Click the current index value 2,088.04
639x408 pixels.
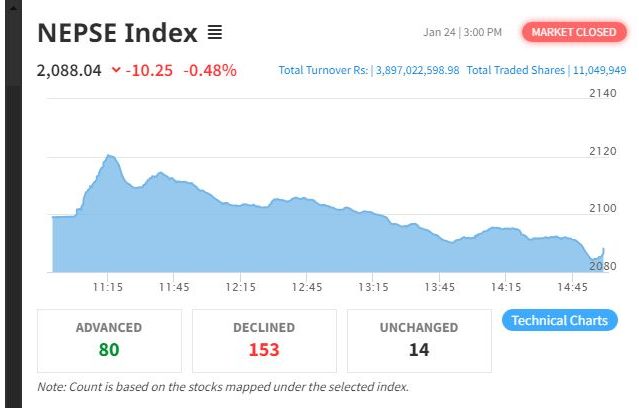[69, 70]
